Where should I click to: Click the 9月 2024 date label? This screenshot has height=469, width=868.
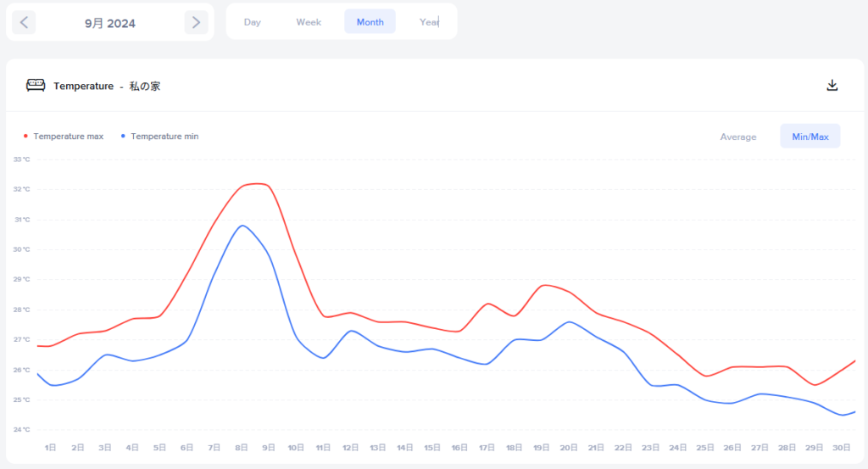coord(110,23)
